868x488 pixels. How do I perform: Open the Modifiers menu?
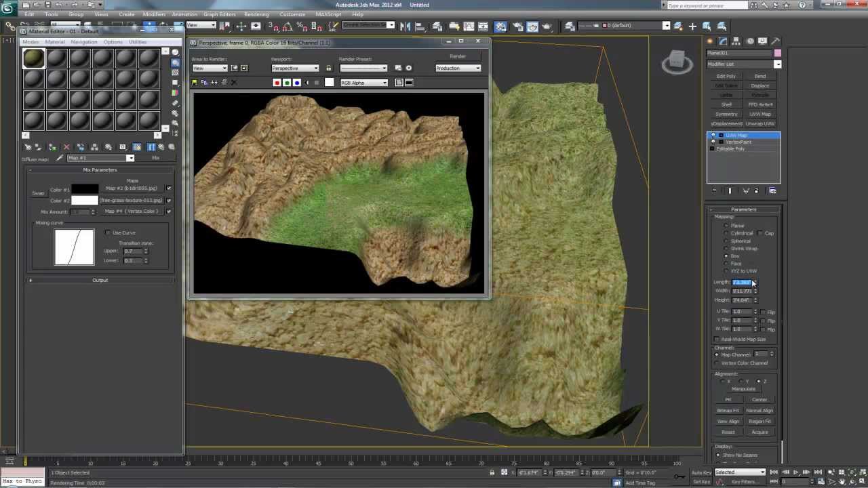click(x=154, y=14)
